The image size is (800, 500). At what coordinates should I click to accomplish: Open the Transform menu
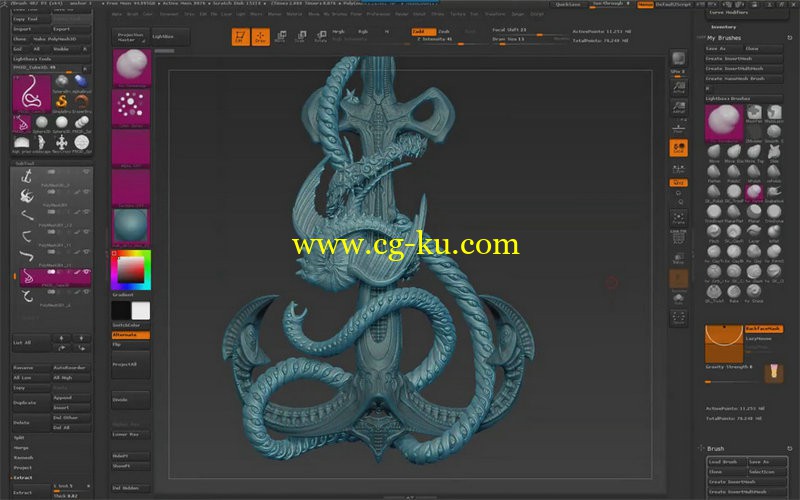coord(495,14)
